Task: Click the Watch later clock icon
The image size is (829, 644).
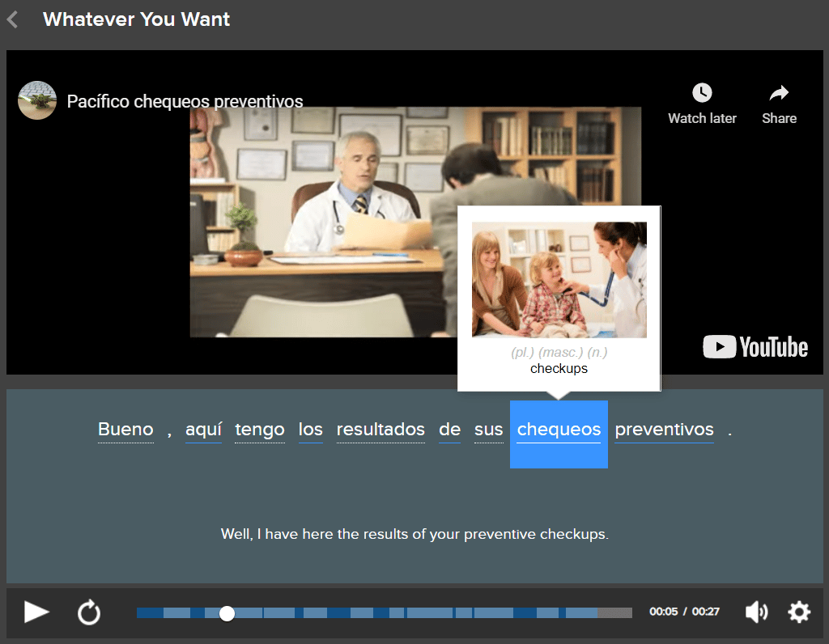Action: pyautogui.click(x=702, y=93)
